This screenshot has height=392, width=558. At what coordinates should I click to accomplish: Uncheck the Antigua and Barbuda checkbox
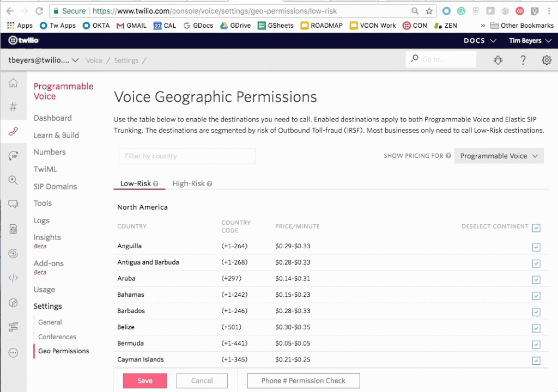pyautogui.click(x=536, y=264)
